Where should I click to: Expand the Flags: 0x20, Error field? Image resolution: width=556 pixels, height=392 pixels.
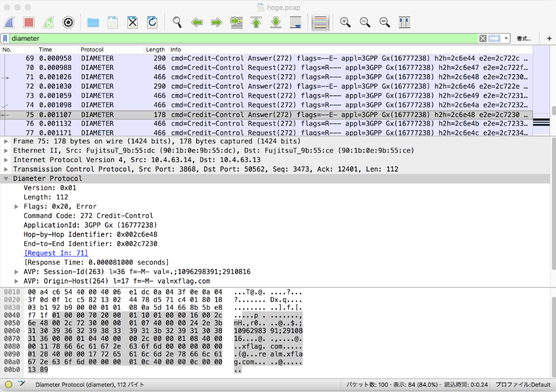coord(16,206)
